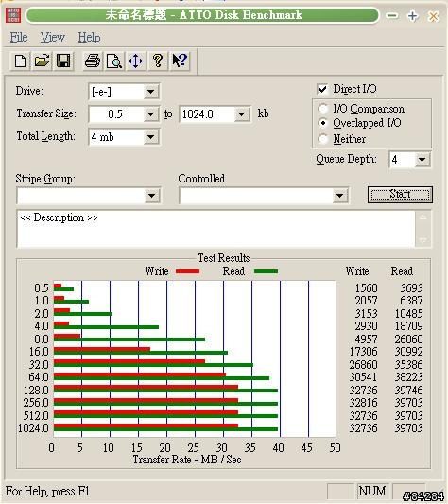Viewport: 448px width, 504px height.
Task: Expand the Stripe Group dropdown
Action: (x=151, y=196)
